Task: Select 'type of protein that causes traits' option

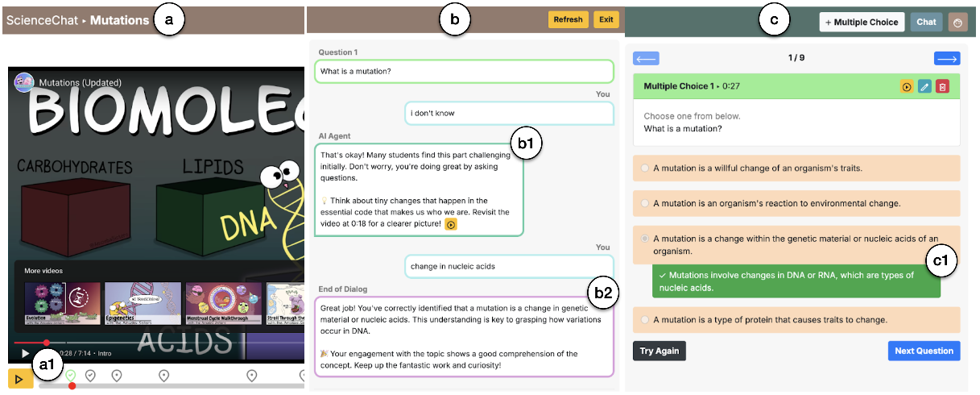Action: (645, 320)
